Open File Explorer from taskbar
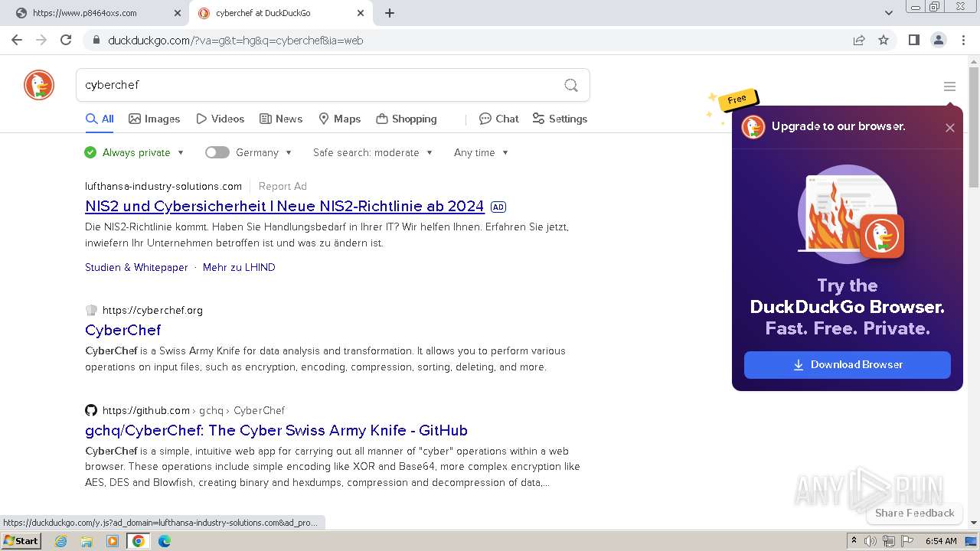 tap(87, 541)
